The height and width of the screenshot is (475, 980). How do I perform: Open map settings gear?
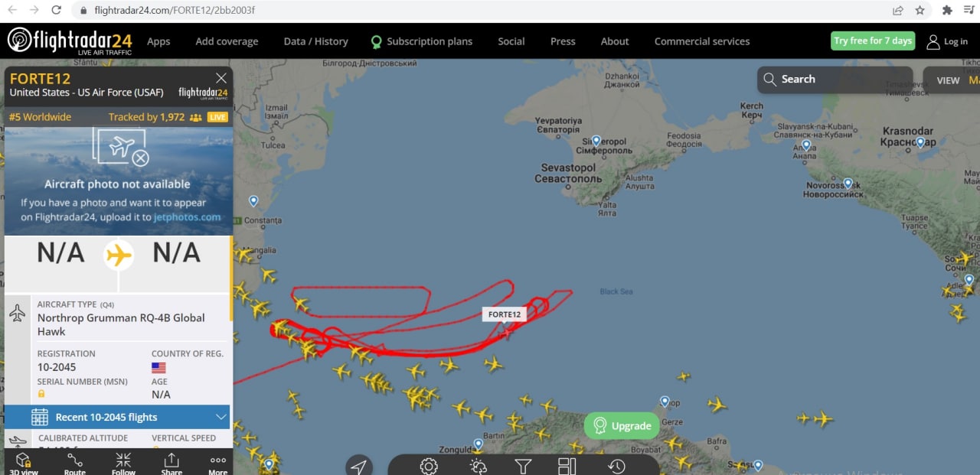tap(429, 466)
